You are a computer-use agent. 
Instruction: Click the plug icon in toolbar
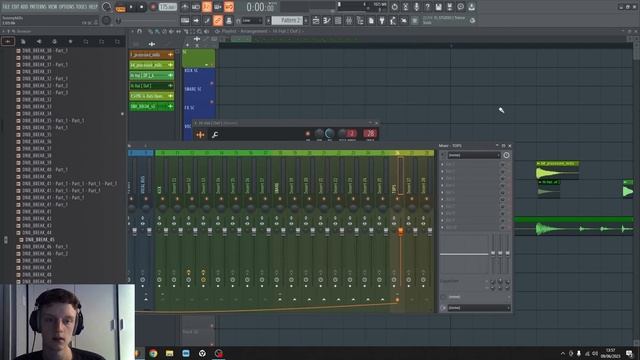point(382,20)
